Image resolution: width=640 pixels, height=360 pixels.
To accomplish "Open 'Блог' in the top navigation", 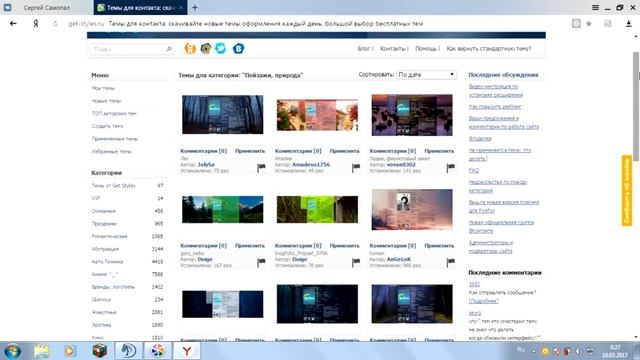I will click(x=365, y=49).
